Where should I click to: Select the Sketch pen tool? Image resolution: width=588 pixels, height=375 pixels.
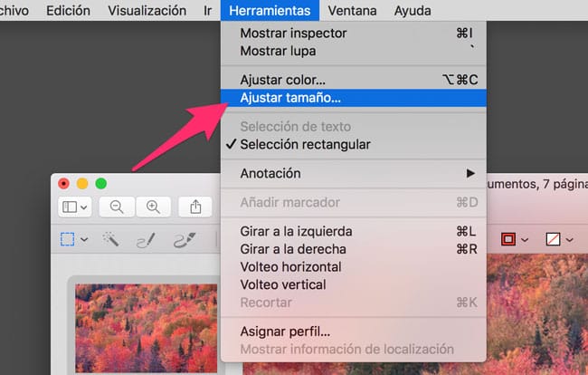(x=146, y=240)
